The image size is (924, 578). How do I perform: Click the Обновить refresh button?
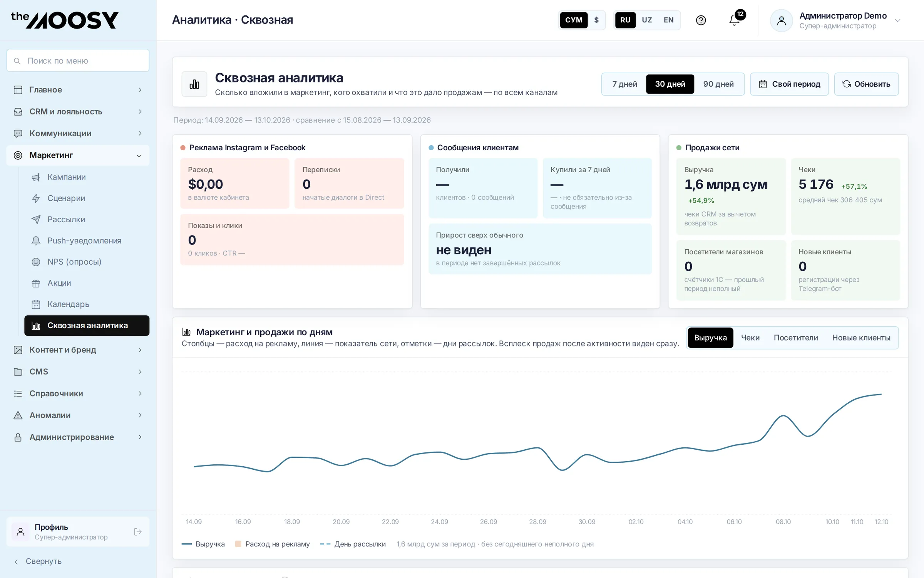pyautogui.click(x=866, y=84)
